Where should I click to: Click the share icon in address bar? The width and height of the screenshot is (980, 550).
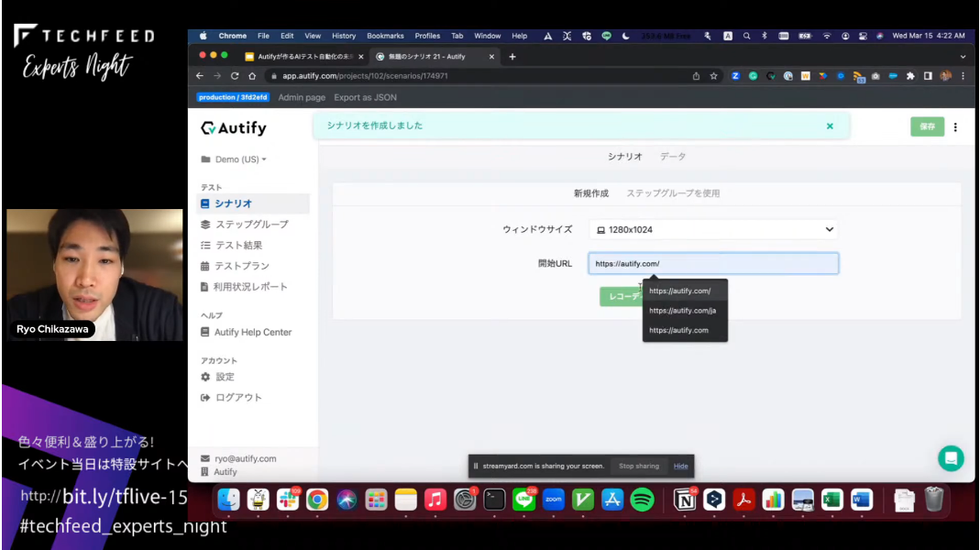pos(696,75)
